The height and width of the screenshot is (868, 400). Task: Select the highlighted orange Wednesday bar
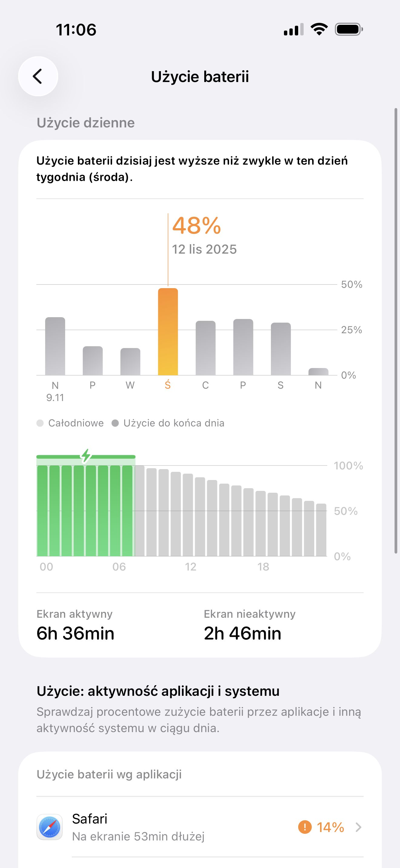tap(168, 332)
